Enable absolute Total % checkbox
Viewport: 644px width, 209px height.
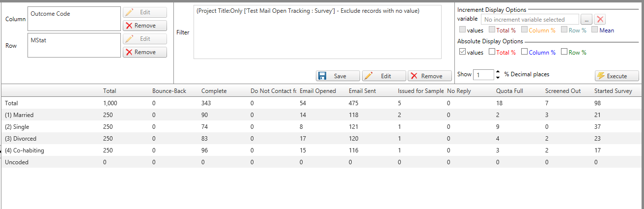pos(492,52)
